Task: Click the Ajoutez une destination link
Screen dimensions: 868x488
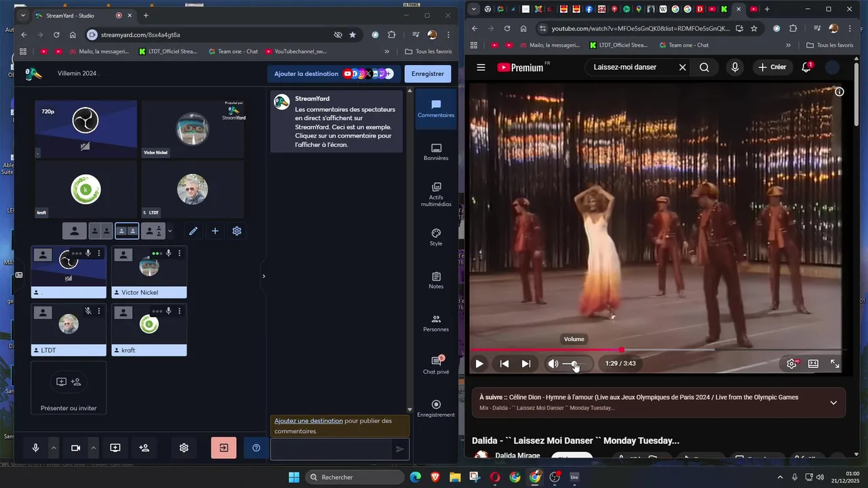Action: (309, 421)
